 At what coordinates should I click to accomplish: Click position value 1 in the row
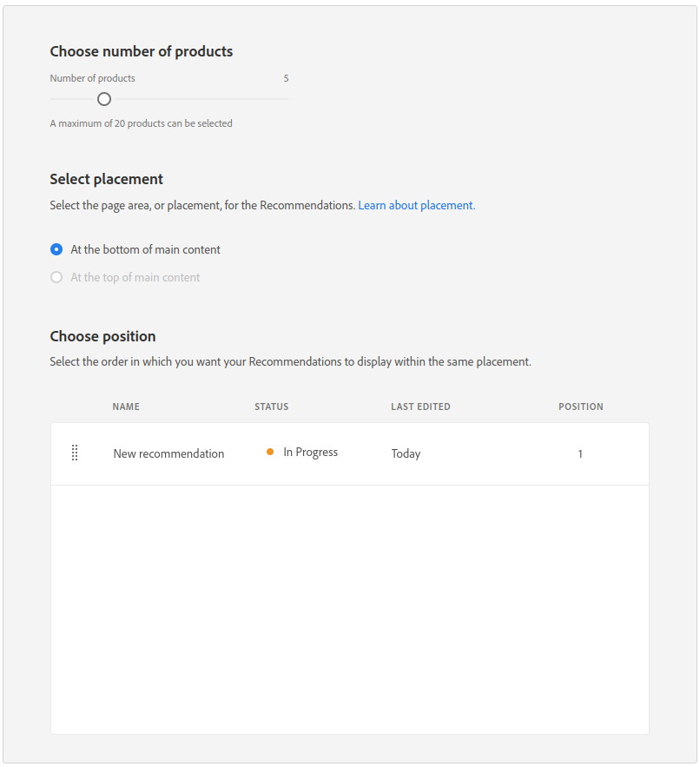pyautogui.click(x=580, y=453)
